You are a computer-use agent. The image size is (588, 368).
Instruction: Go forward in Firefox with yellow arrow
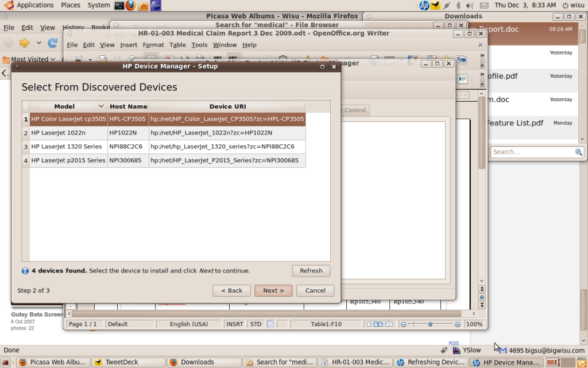click(24, 43)
